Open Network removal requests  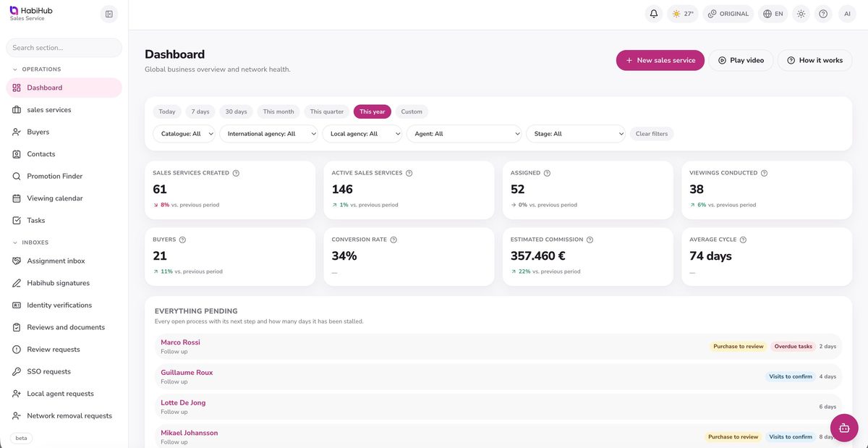[x=64, y=415]
